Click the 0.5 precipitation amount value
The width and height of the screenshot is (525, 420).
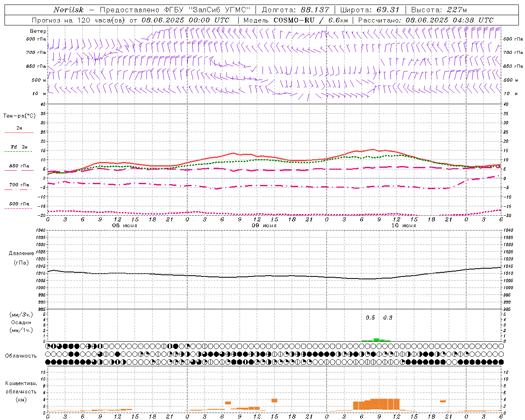click(x=370, y=318)
